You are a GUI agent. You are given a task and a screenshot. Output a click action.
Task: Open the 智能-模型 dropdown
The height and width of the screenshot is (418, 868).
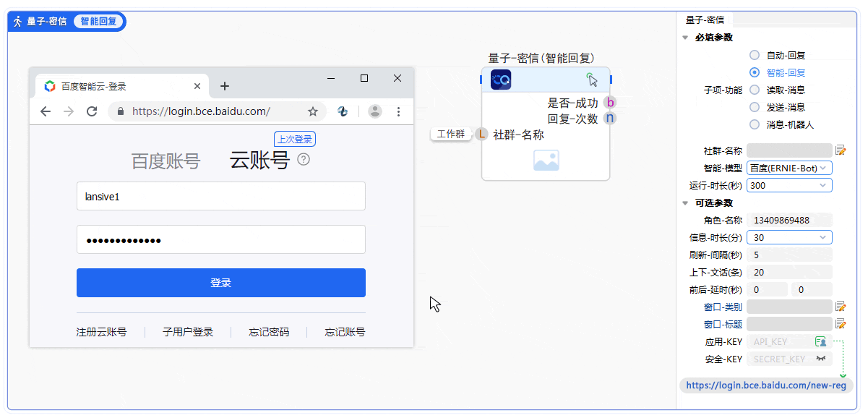click(789, 168)
